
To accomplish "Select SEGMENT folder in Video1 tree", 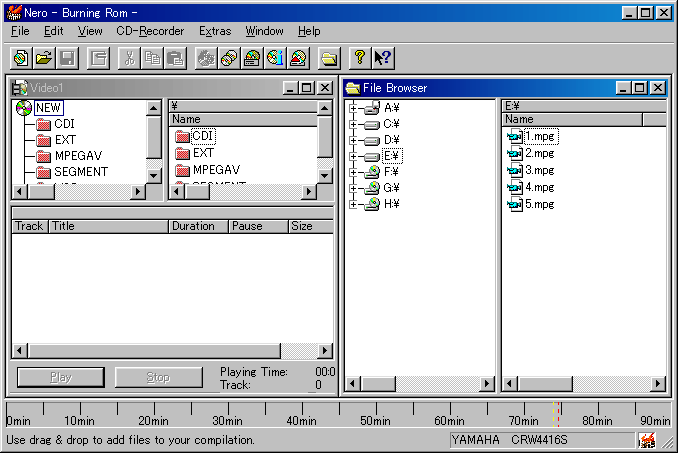I will point(81,172).
